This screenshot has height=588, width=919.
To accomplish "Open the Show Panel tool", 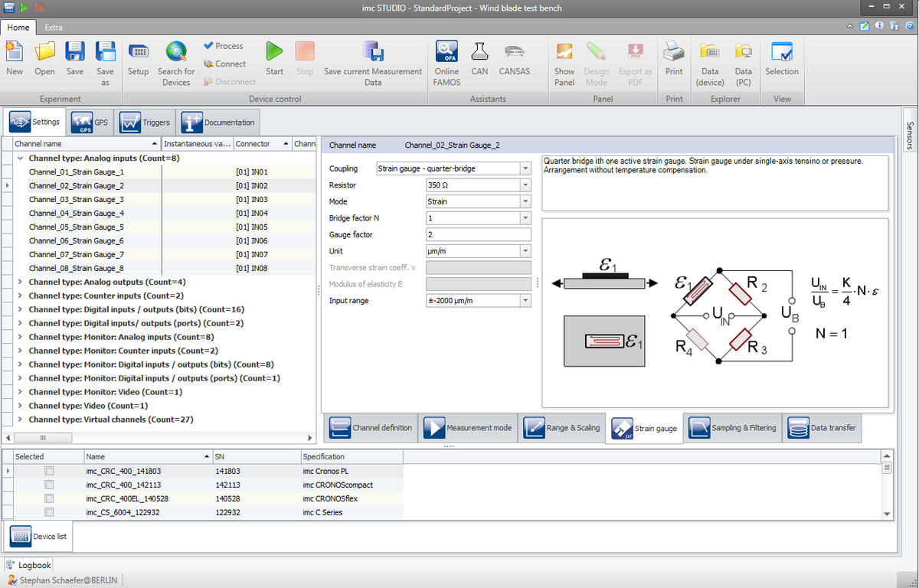I will 564,52.
